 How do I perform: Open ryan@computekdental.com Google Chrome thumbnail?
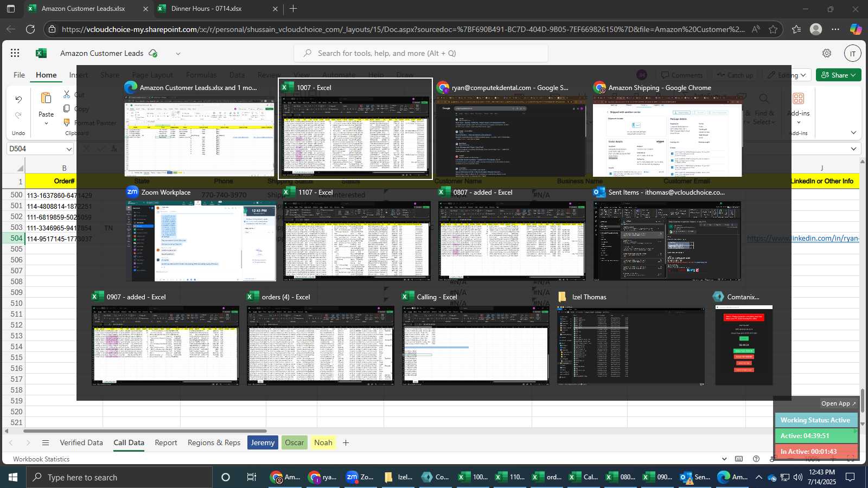(510, 129)
